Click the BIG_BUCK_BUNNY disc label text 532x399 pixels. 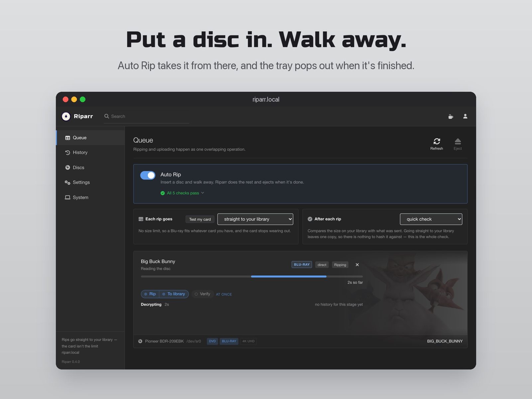[x=445, y=341]
